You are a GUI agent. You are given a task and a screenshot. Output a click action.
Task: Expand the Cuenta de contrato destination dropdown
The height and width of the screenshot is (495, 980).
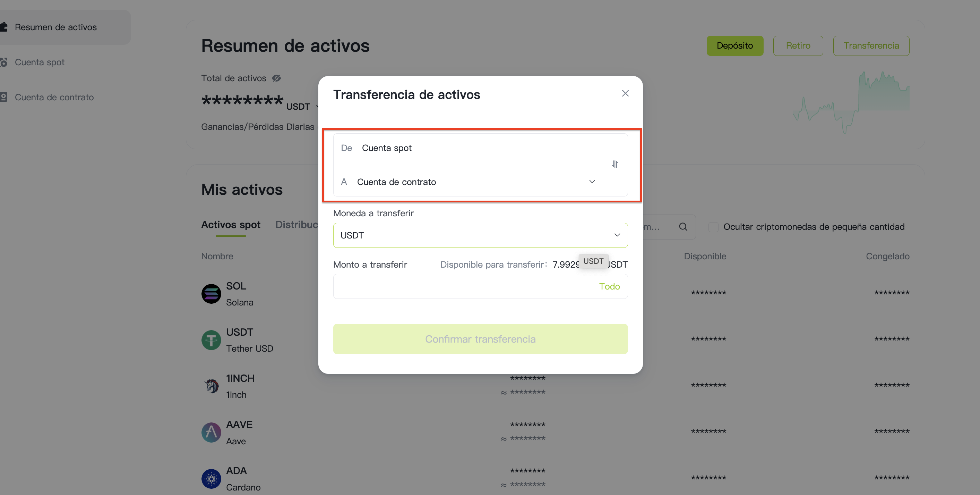[x=592, y=182]
